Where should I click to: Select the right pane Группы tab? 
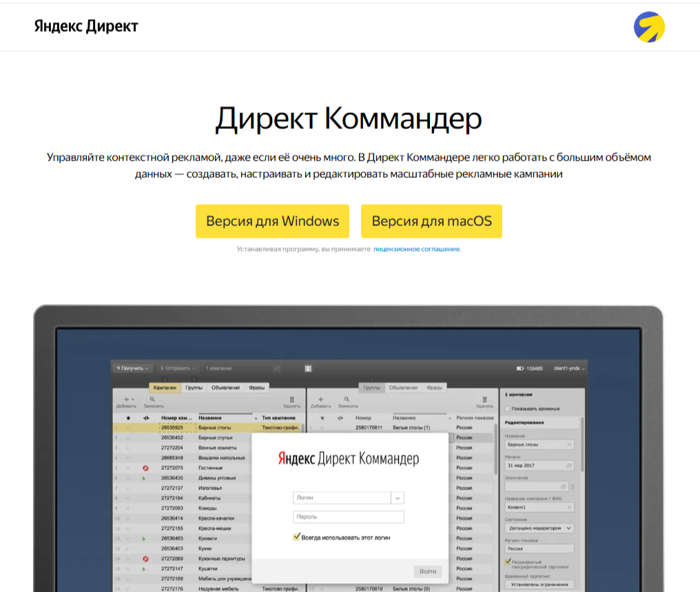tap(371, 387)
